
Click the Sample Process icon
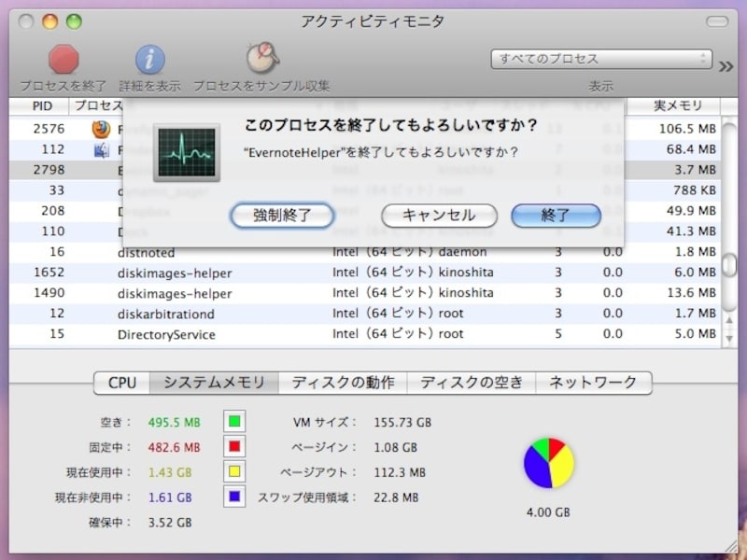point(261,59)
